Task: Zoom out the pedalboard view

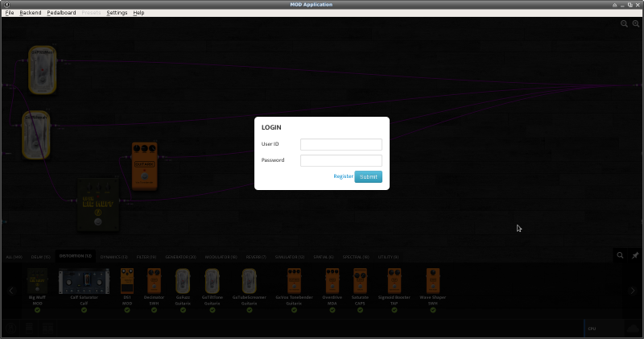Action: pyautogui.click(x=624, y=24)
